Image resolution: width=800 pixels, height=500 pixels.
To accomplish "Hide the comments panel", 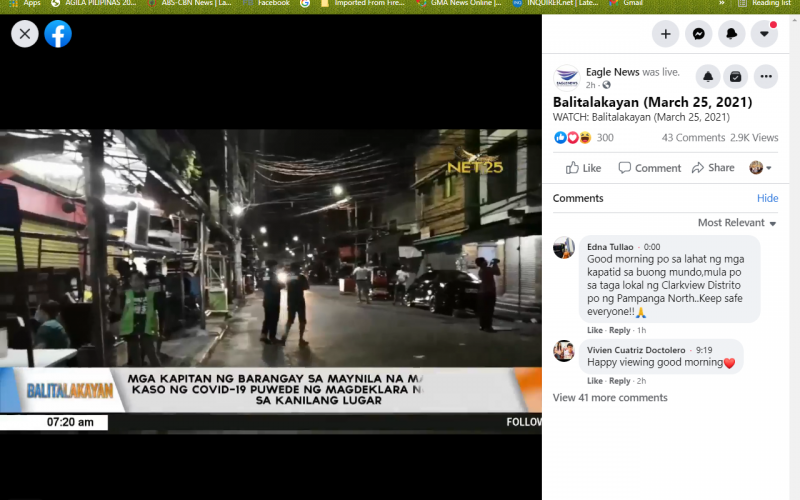I will (x=767, y=198).
